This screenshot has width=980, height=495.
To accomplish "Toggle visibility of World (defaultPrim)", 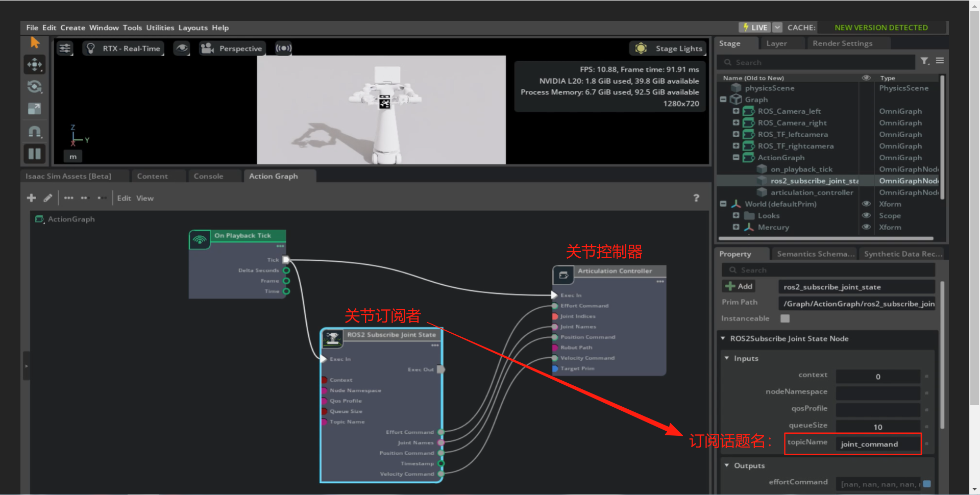I will point(866,204).
